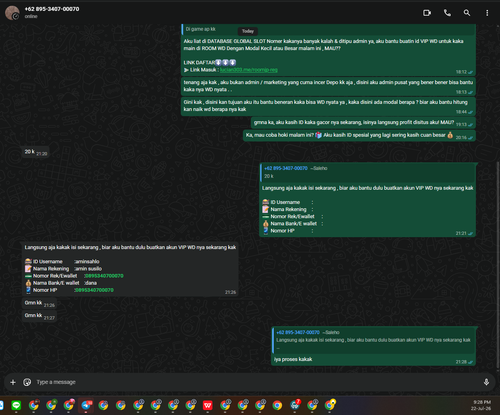This screenshot has width=500, height=415.
Task: Select message starting 'gmna ka, aku kasih ID'
Action: 363,123
